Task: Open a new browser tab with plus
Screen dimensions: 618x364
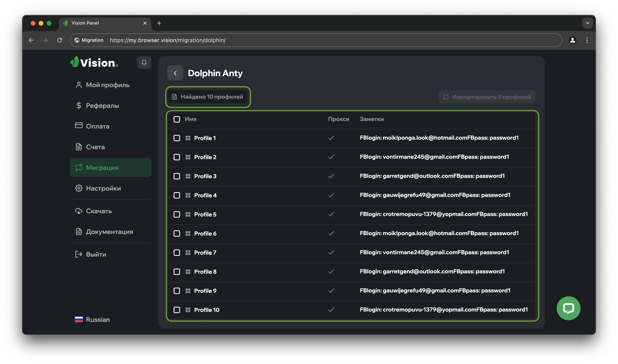Action: (x=159, y=23)
